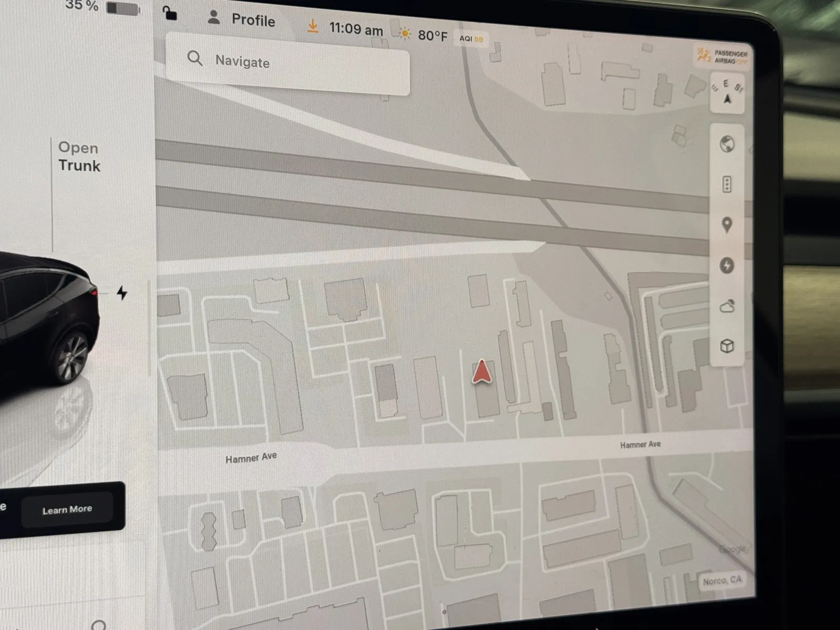Viewport: 840px width, 630px height.
Task: Tap the magnifier search icon
Action: (195, 58)
